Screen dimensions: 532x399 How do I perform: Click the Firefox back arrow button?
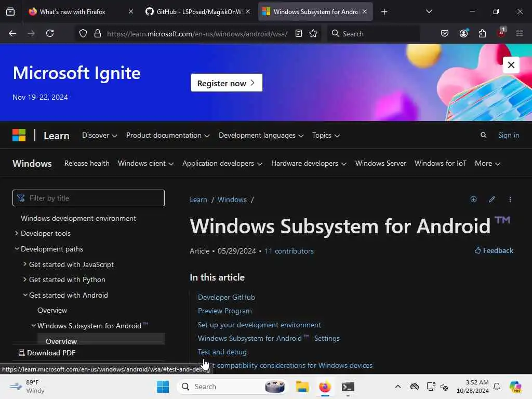click(x=12, y=33)
